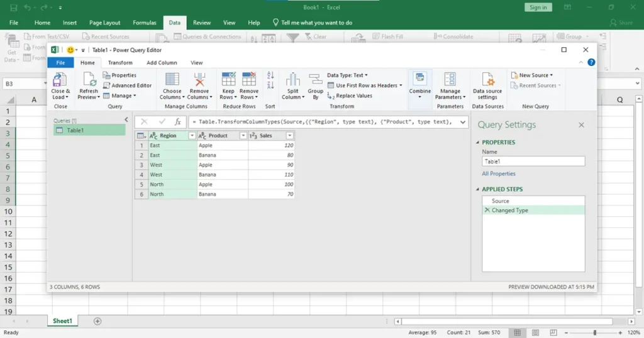Click the Power Query formula text box
The image size is (644, 338).
pyautogui.click(x=324, y=122)
